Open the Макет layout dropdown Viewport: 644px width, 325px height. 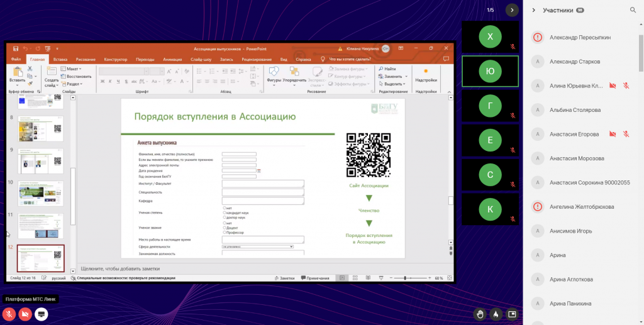coord(71,69)
